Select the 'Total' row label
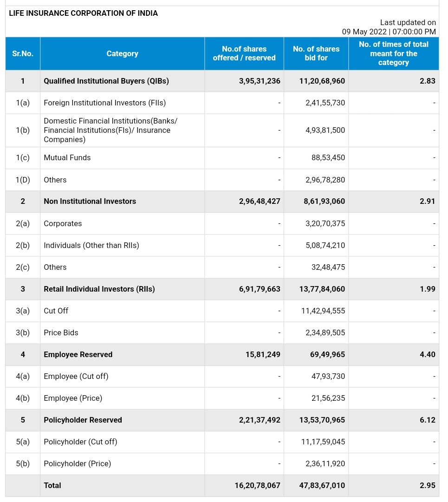 point(52,486)
